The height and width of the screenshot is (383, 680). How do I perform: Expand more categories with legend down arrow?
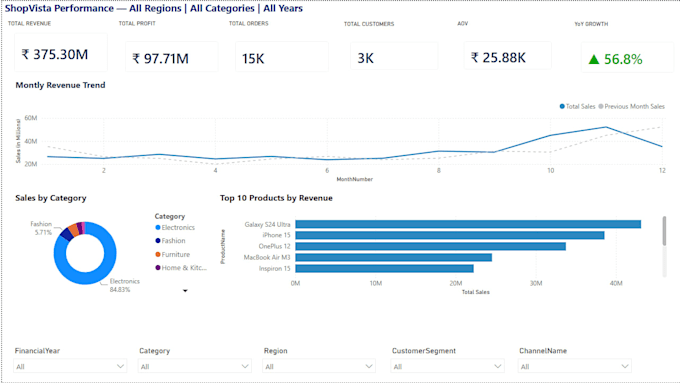point(185,291)
